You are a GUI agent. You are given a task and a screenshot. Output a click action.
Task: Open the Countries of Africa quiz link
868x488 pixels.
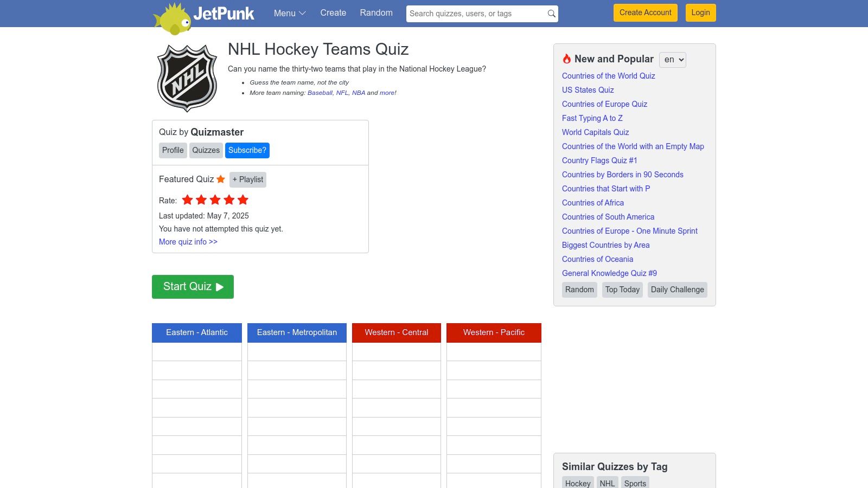pos(592,203)
